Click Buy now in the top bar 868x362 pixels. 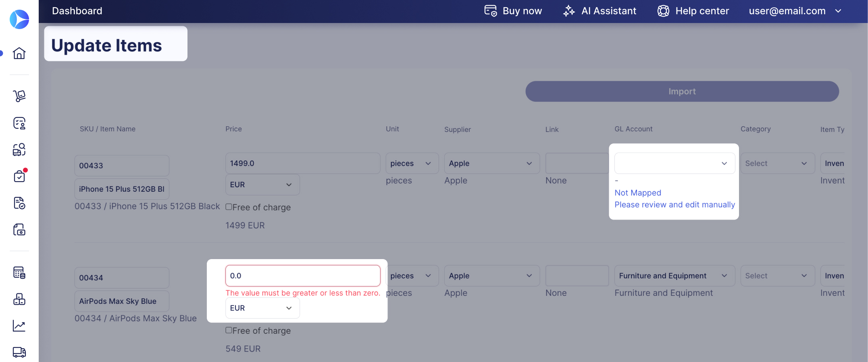pos(513,11)
